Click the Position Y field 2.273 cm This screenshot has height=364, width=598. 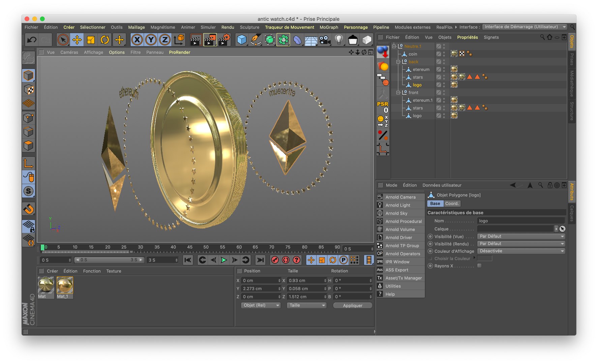(261, 289)
